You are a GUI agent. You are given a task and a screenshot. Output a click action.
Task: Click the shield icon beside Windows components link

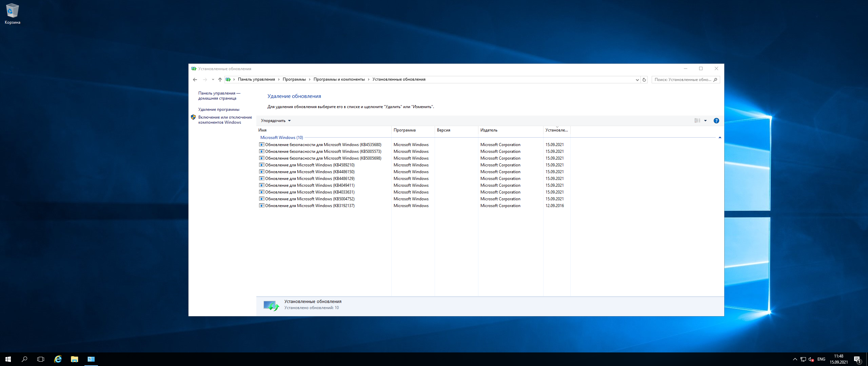pyautogui.click(x=193, y=117)
